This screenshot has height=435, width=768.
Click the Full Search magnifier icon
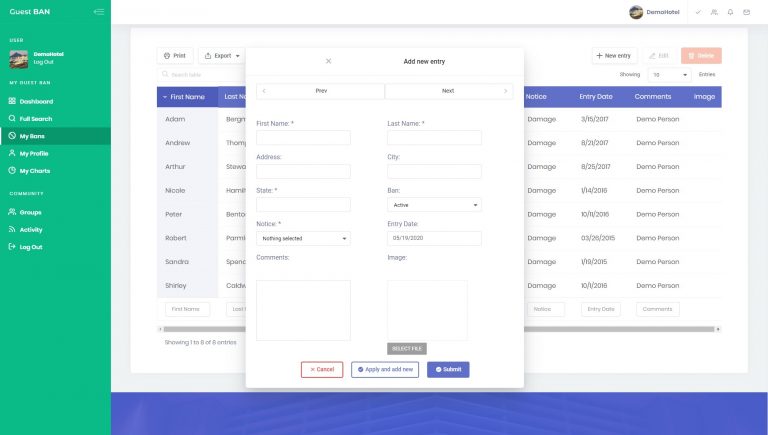[x=12, y=119]
